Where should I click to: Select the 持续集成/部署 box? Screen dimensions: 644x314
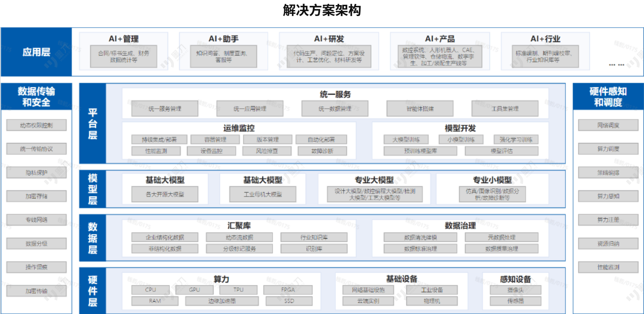[x=159, y=139]
